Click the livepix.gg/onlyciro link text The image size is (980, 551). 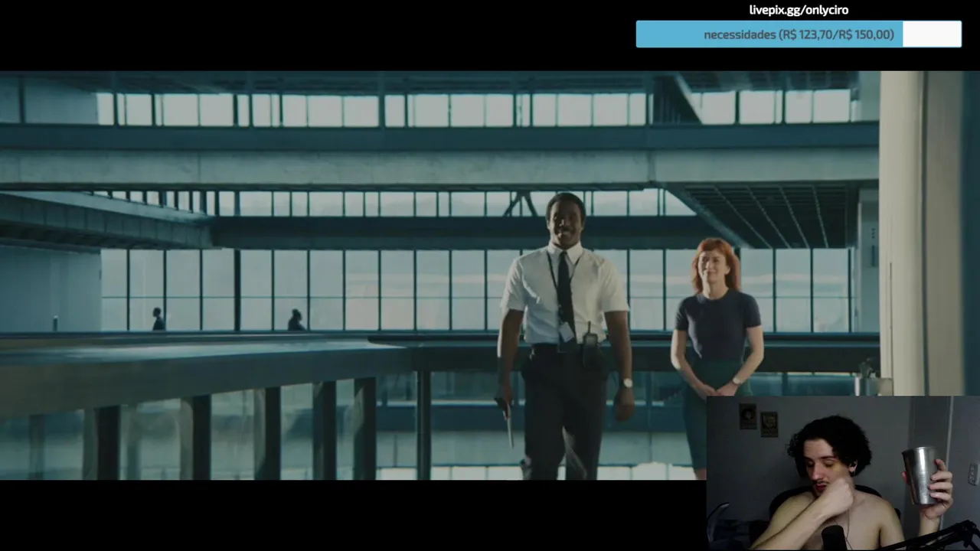(799, 10)
